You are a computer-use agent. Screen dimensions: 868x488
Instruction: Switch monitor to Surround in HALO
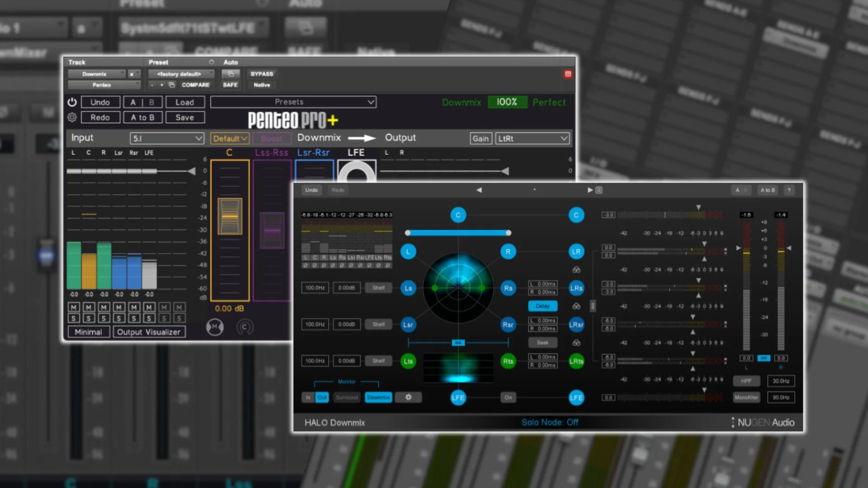coord(346,397)
